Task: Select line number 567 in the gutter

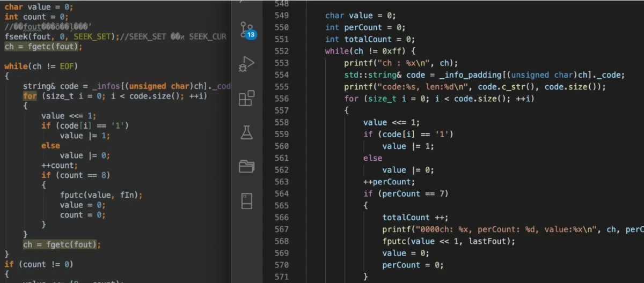Action: tap(281, 229)
